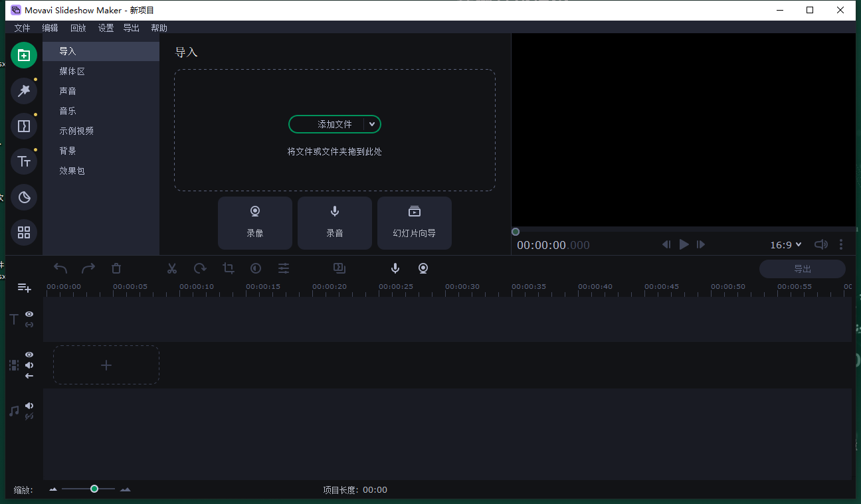Toggle title track visibility eye
This screenshot has height=504, width=861.
tap(29, 314)
